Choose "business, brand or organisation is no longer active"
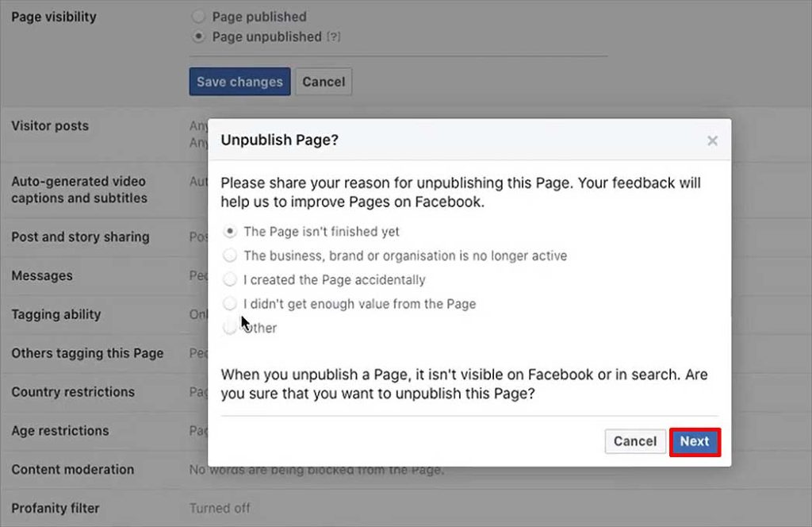Image resolution: width=812 pixels, height=527 pixels. [230, 255]
